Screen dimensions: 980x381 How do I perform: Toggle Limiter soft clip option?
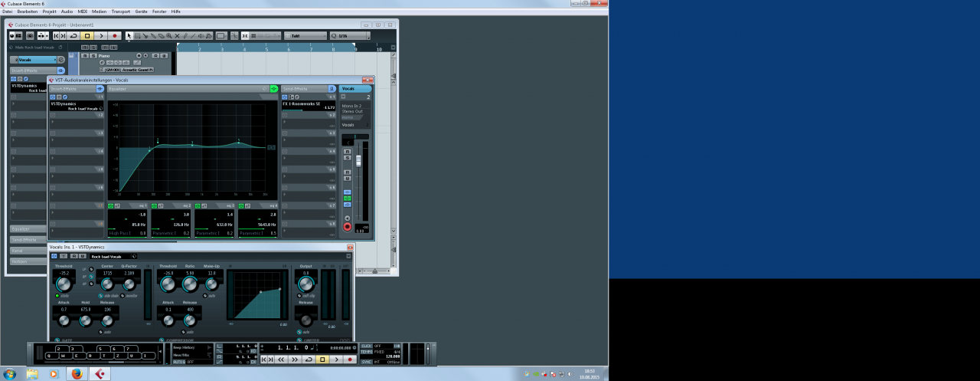point(299,296)
